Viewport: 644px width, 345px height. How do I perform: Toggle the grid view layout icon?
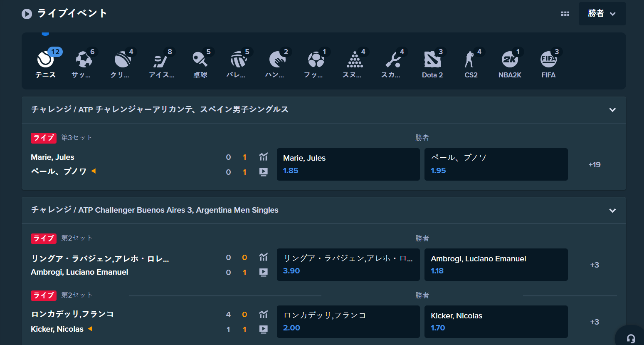click(x=565, y=14)
